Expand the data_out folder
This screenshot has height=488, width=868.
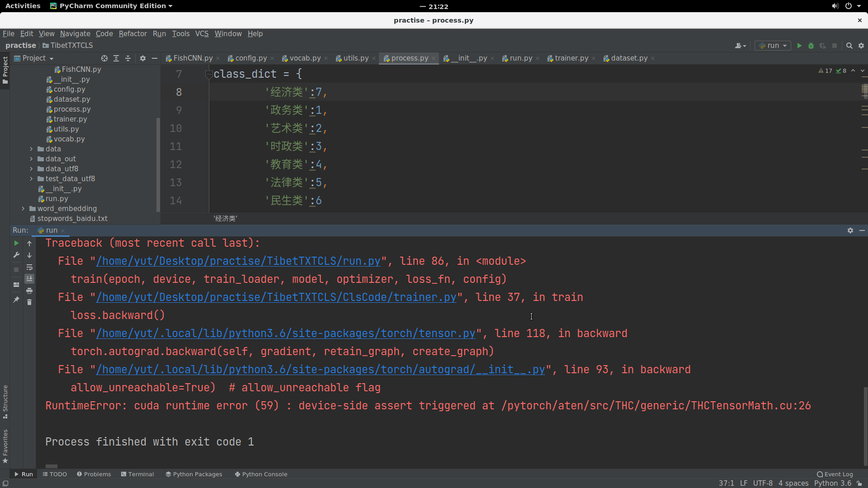click(x=31, y=159)
